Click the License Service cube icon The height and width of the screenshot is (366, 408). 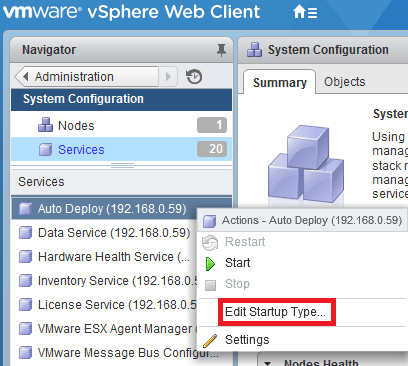(25, 305)
